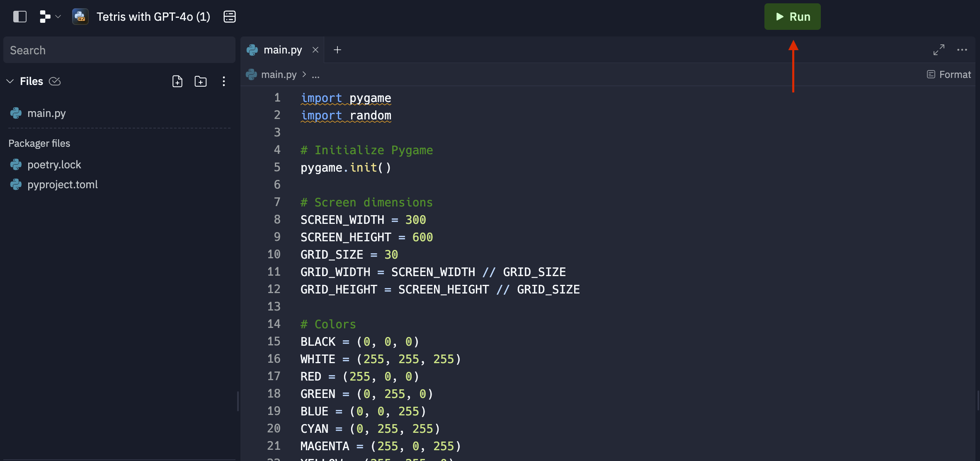Click in the Search files field

(119, 50)
